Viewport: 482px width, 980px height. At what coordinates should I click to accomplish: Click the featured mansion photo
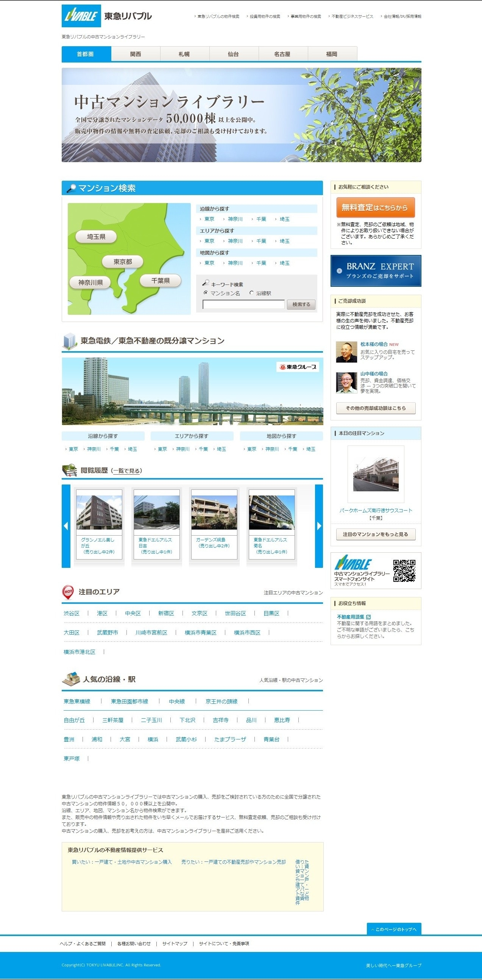tap(376, 474)
